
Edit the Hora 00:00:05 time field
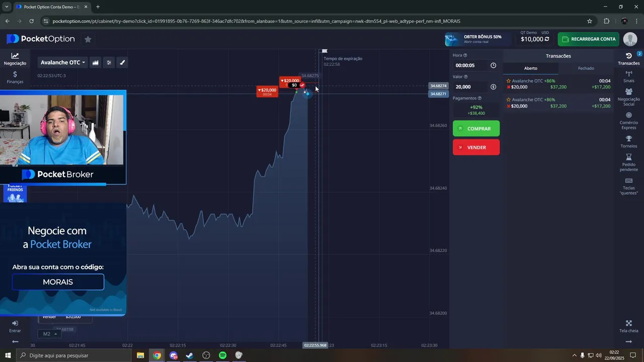tap(470, 65)
